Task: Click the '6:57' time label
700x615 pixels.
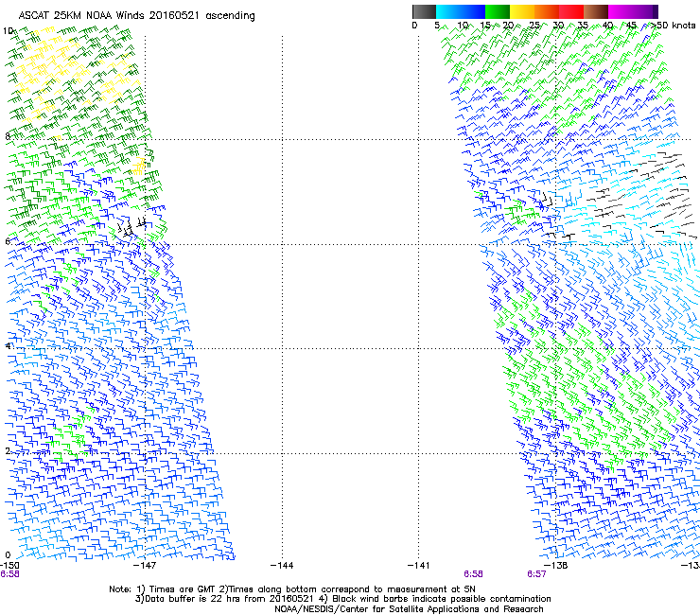Action: point(536,574)
